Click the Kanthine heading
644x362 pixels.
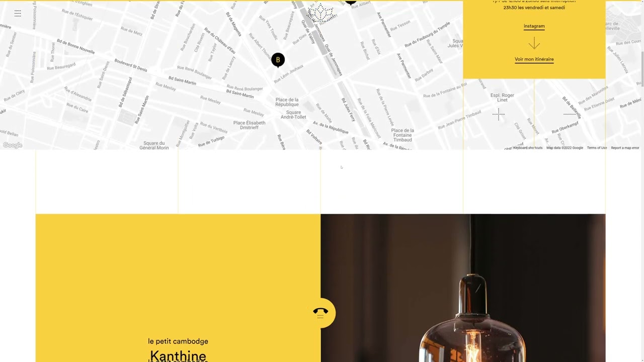pyautogui.click(x=178, y=356)
